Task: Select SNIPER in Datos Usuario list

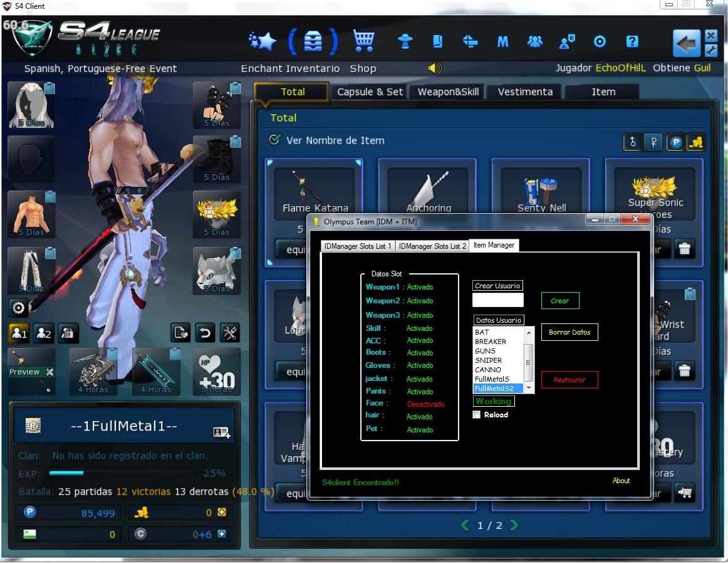Action: click(x=498, y=360)
